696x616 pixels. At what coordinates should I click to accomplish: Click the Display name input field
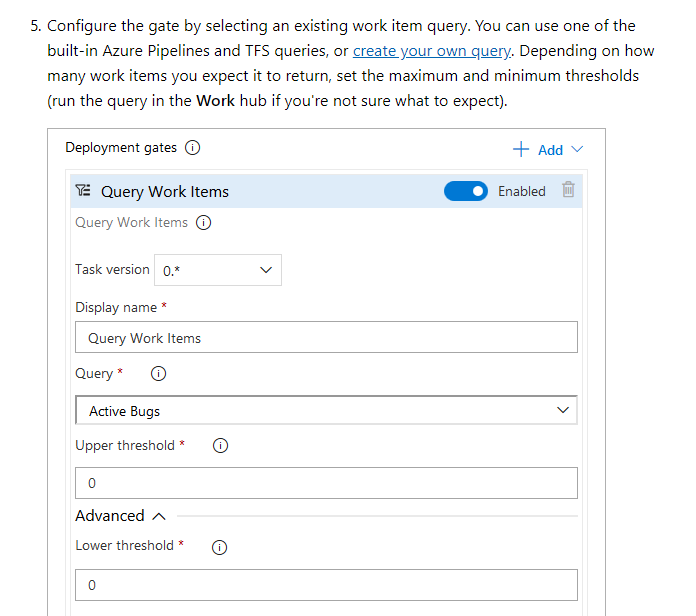point(326,337)
